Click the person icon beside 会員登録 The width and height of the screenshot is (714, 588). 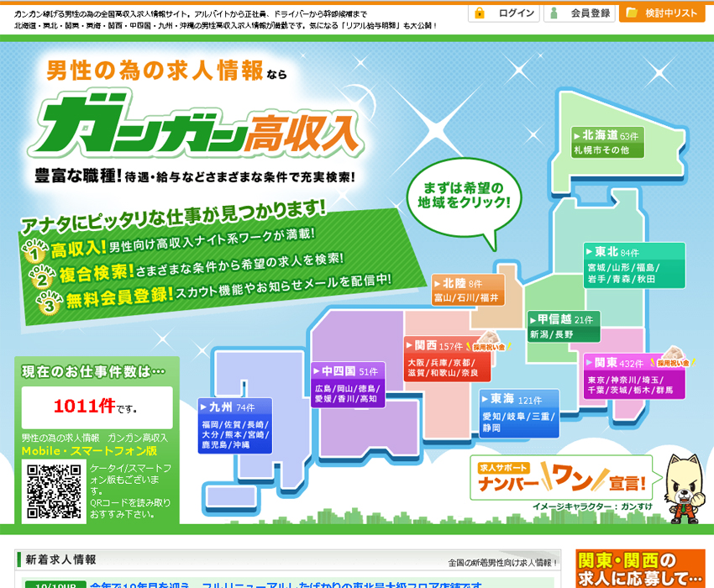553,12
